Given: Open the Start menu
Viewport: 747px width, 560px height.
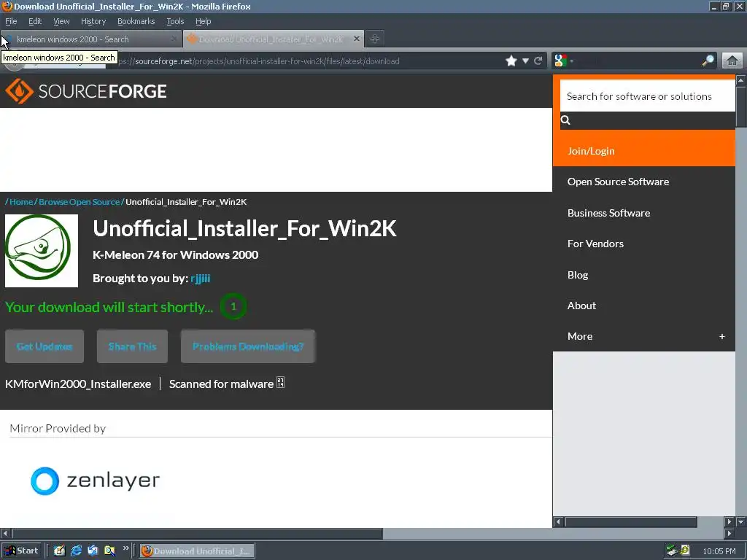Looking at the screenshot, I should click(x=21, y=551).
